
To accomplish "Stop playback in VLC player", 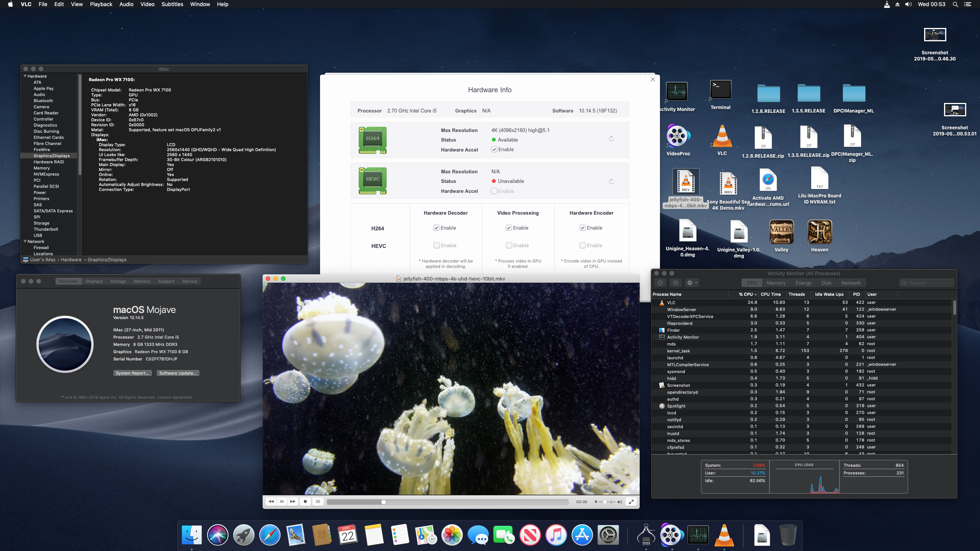I will [305, 502].
